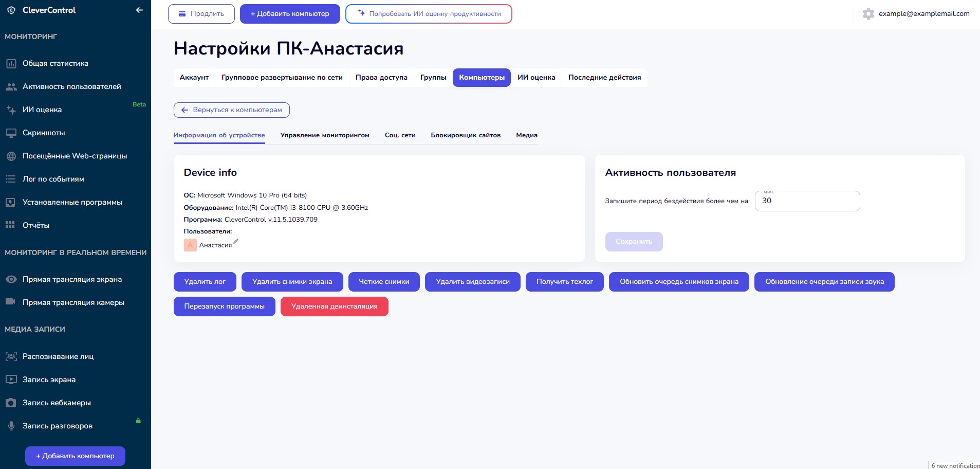The image size is (980, 469).
Task: Click the eye icon for Прямая трансляция экрана
Action: 11,280
